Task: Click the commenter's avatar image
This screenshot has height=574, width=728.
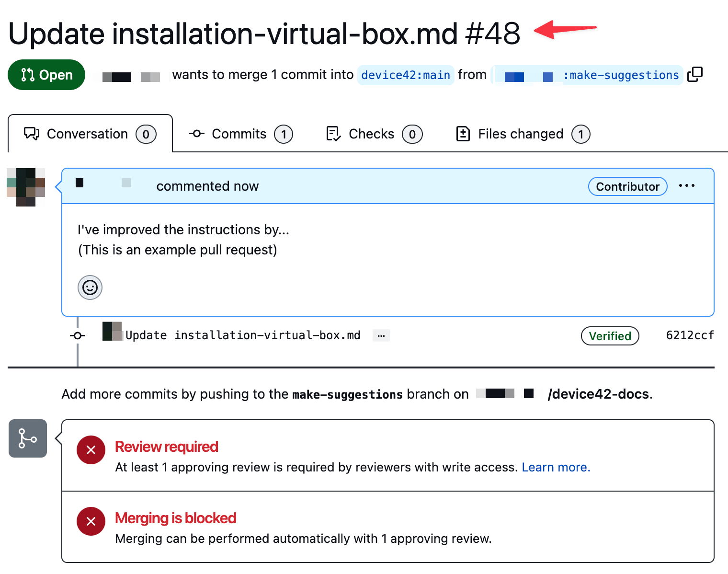Action: 26,187
